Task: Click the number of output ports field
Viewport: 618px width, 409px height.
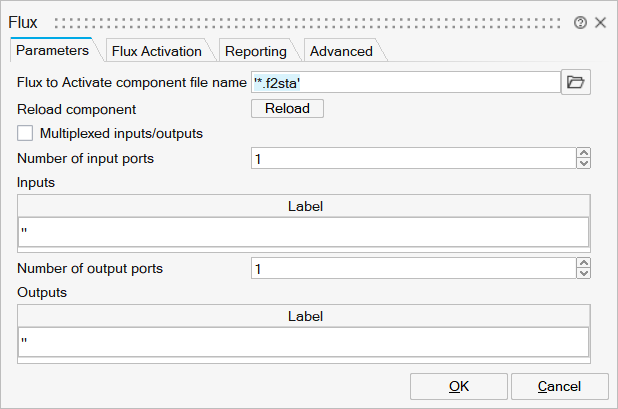Action: [413, 269]
